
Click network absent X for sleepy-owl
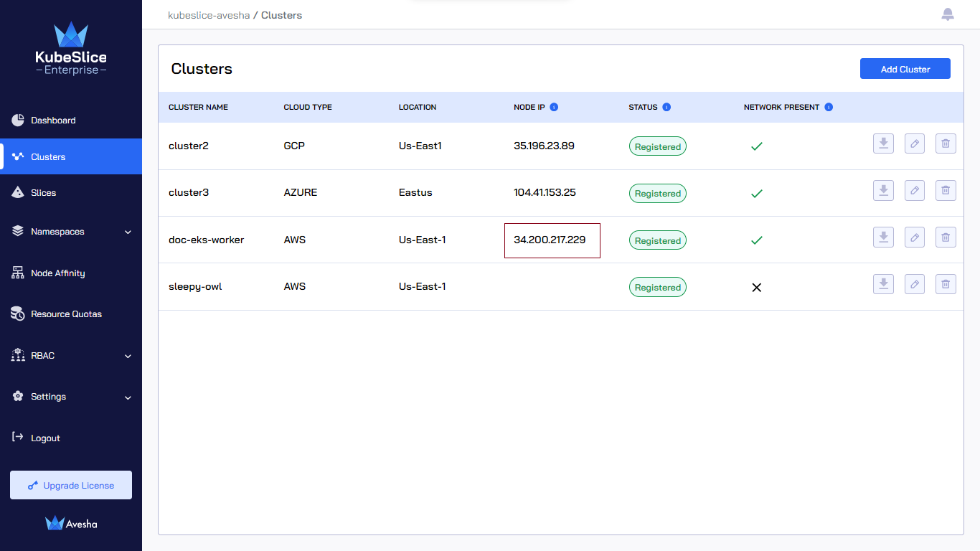click(x=756, y=287)
